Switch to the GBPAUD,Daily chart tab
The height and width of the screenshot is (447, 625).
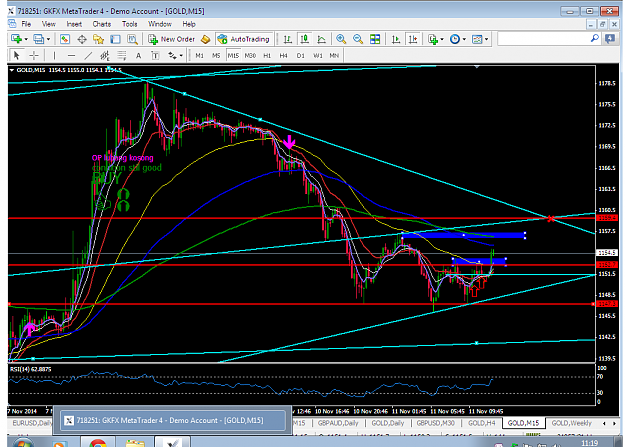point(338,423)
